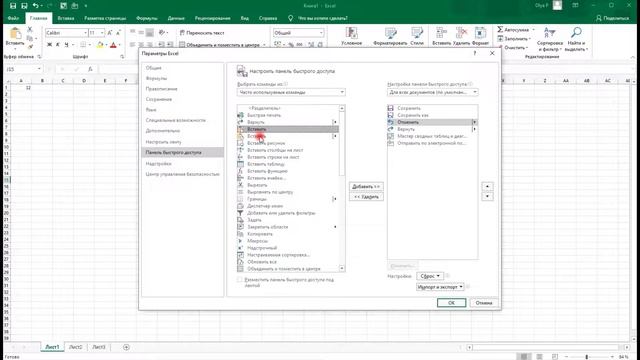Viewport: 640px width, 360px height.
Task: Click the Условное conditional formatting icon
Action: point(351,33)
